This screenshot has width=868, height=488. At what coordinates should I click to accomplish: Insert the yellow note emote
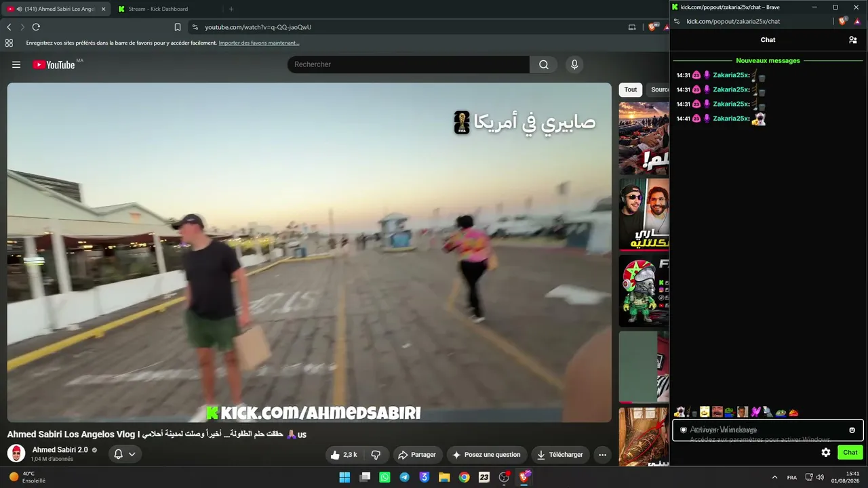pos(705,412)
